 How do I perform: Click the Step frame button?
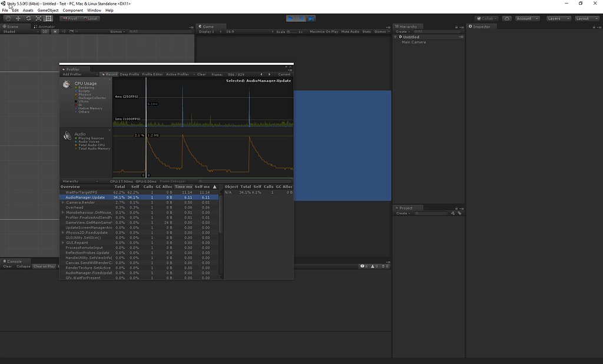pyautogui.click(x=311, y=18)
